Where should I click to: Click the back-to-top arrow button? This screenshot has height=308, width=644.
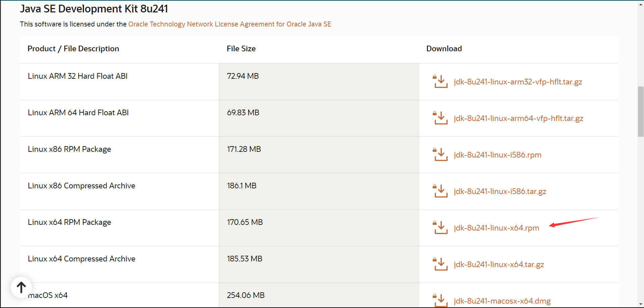pyautogui.click(x=21, y=287)
